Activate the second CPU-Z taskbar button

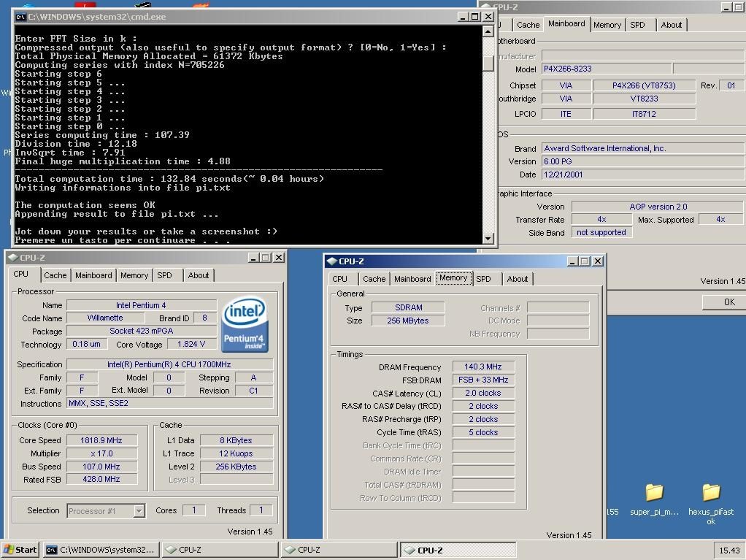pyautogui.click(x=339, y=550)
